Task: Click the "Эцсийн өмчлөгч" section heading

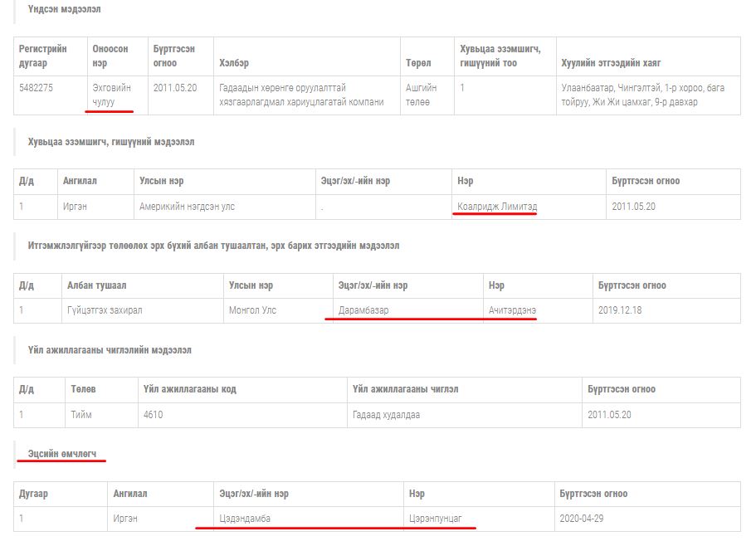Action: (x=62, y=454)
